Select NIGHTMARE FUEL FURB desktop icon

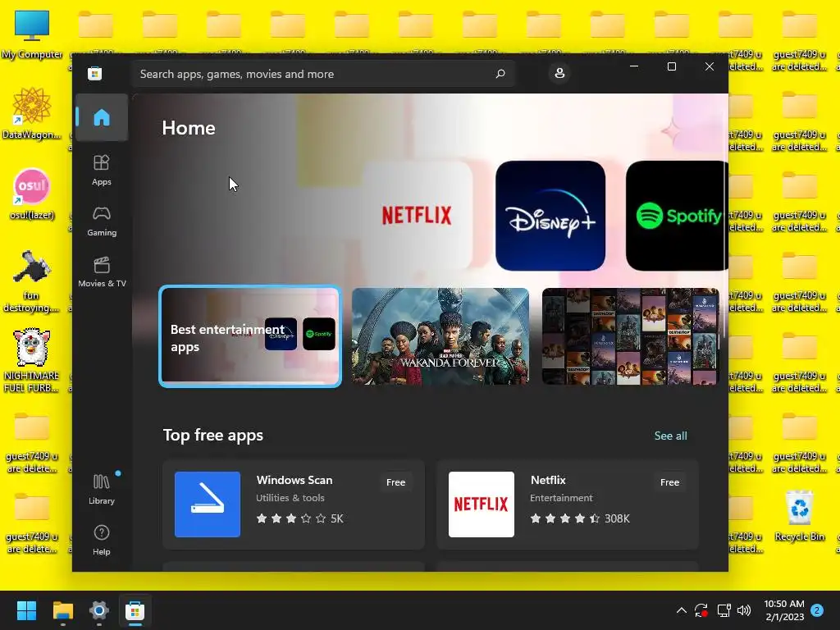click(32, 361)
